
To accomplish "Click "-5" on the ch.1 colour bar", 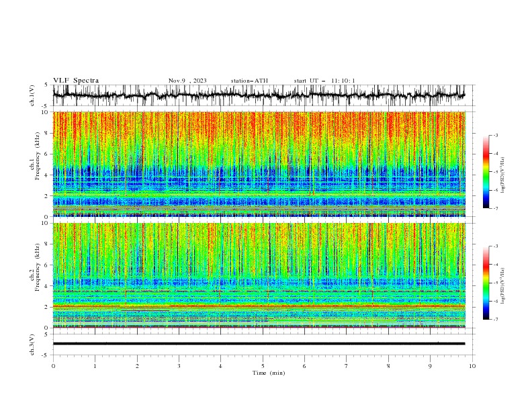I will pos(495,172).
